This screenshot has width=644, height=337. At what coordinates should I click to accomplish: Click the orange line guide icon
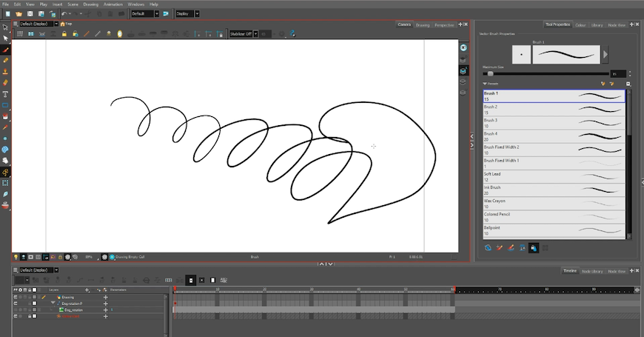(87, 34)
